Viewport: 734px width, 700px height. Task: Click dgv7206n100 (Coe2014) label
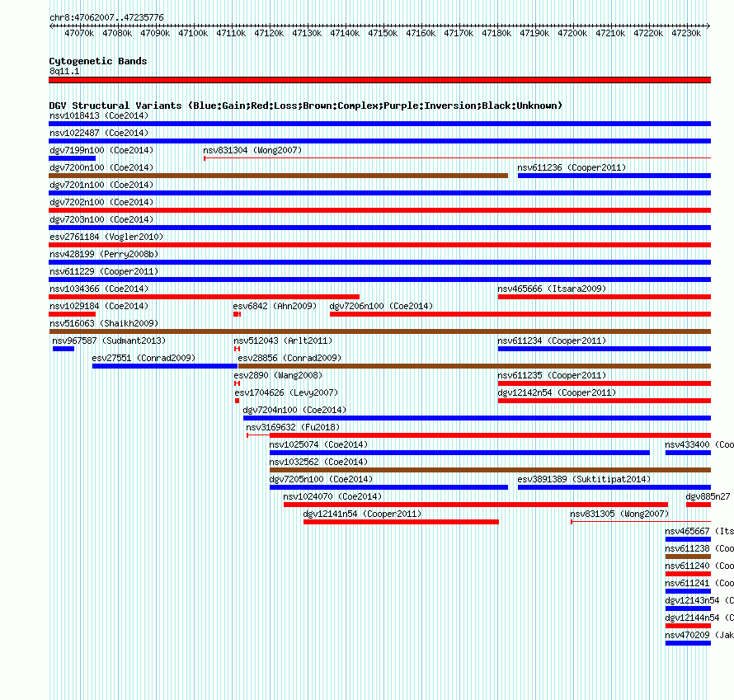[381, 306]
